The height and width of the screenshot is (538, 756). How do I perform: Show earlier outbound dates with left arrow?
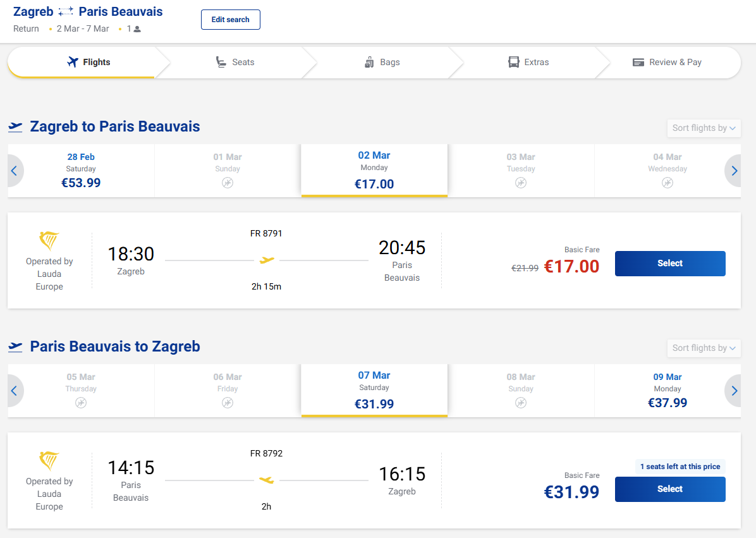coord(15,171)
